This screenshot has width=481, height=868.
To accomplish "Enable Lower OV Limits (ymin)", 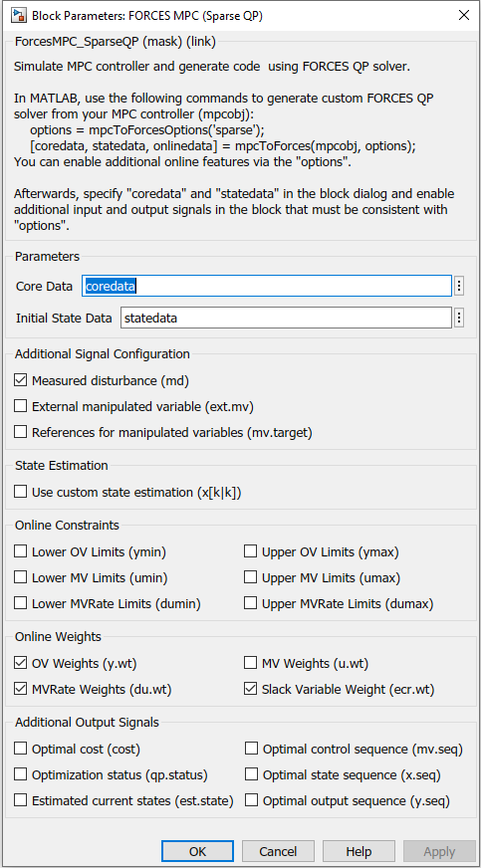I will pos(21,551).
